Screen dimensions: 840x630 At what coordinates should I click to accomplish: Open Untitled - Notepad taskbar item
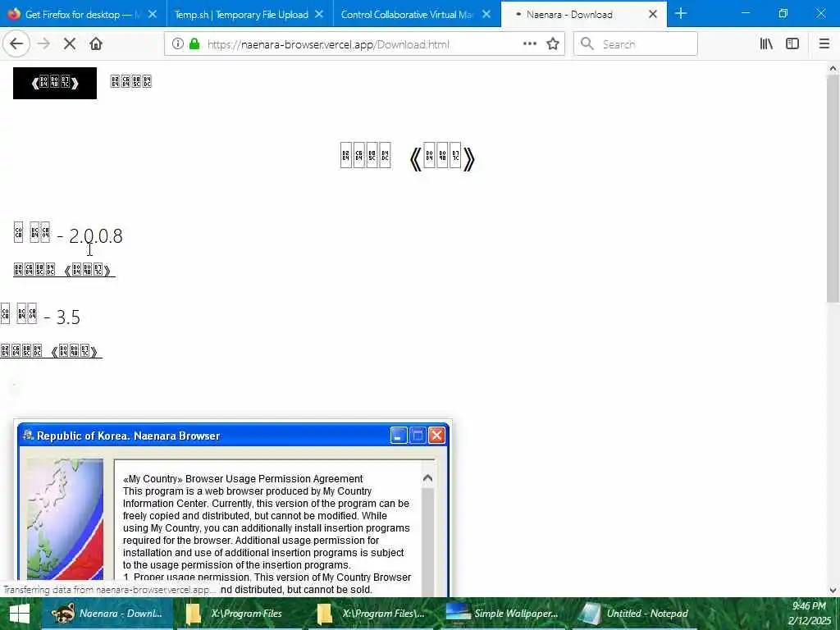635,614
